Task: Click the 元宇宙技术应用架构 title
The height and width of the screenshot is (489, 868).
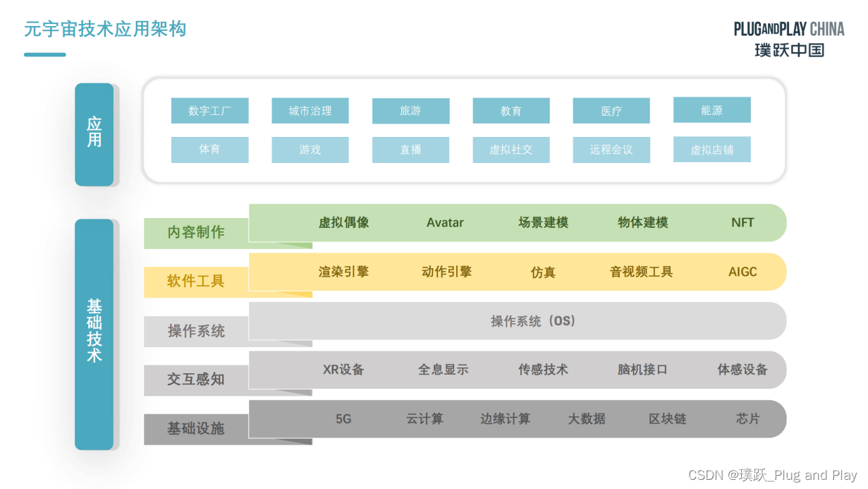Action: point(106,29)
